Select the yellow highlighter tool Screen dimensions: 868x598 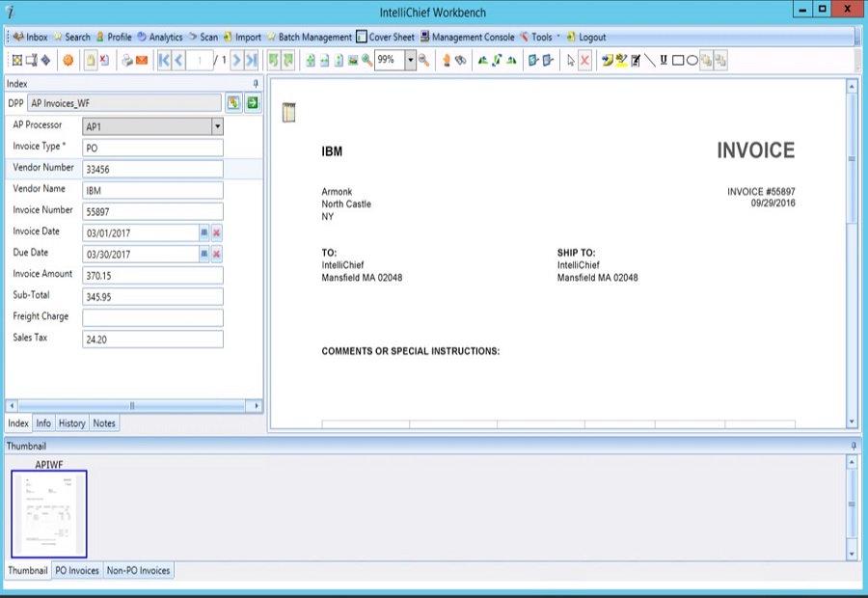(x=621, y=61)
